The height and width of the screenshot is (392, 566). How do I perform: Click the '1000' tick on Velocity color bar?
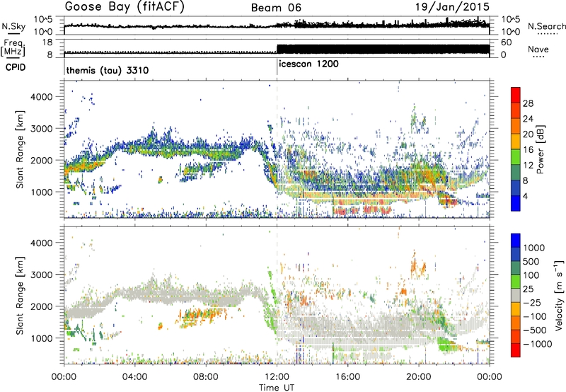[534, 248]
